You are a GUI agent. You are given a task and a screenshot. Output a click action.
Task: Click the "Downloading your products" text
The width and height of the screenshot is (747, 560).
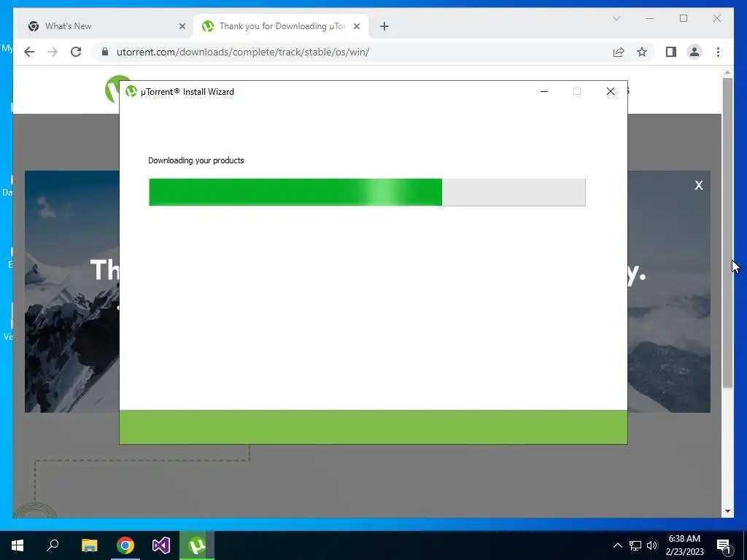coord(196,160)
